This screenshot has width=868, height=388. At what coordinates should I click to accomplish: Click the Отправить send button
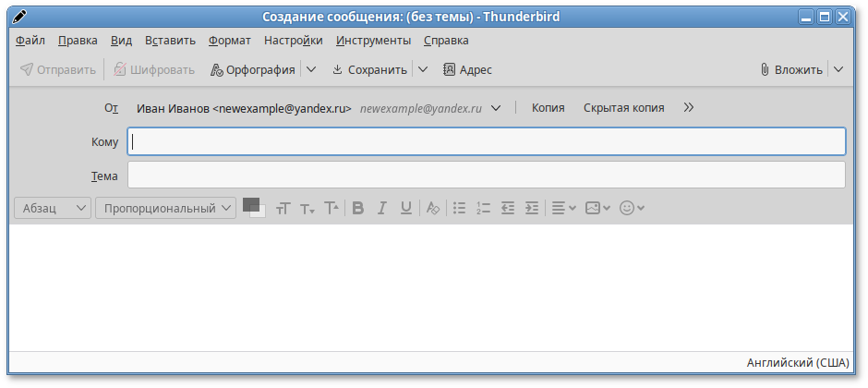coord(58,69)
